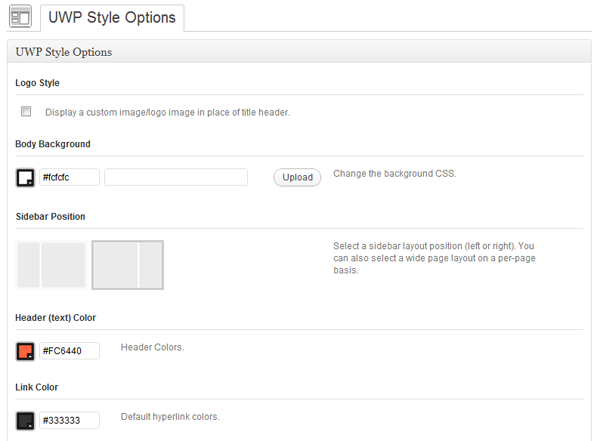The height and width of the screenshot is (441, 600).
Task: Click the Logo Style section heading
Action: pos(38,83)
